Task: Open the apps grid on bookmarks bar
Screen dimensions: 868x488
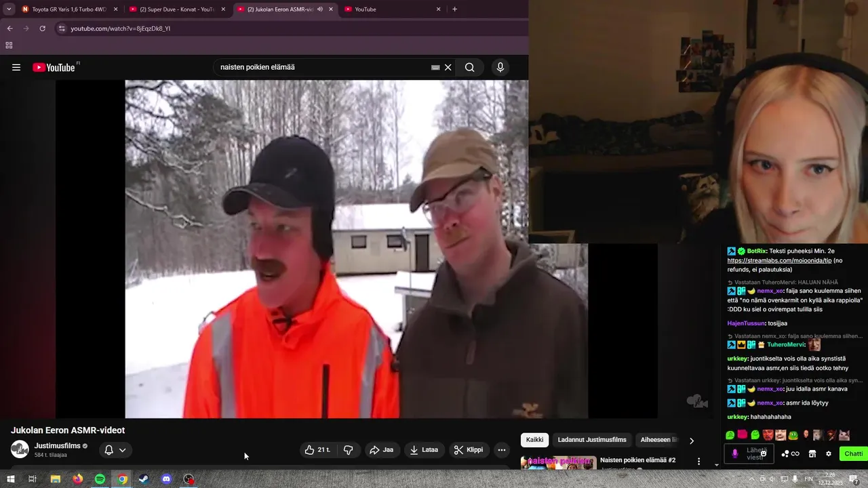Action: (9, 45)
